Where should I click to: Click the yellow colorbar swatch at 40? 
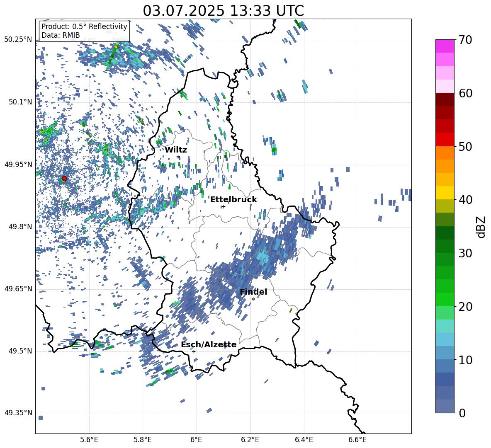click(445, 193)
